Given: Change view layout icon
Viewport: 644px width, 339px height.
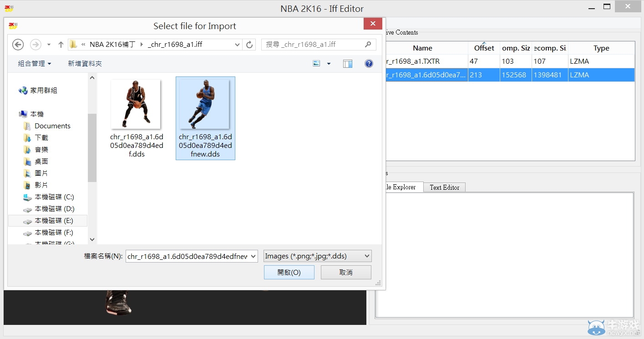Looking at the screenshot, I should click(316, 64).
